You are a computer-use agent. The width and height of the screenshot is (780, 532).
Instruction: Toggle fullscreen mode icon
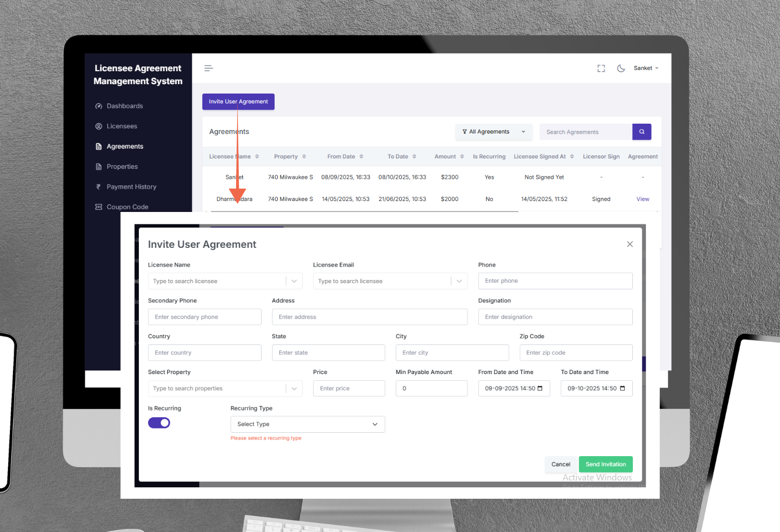click(x=601, y=69)
